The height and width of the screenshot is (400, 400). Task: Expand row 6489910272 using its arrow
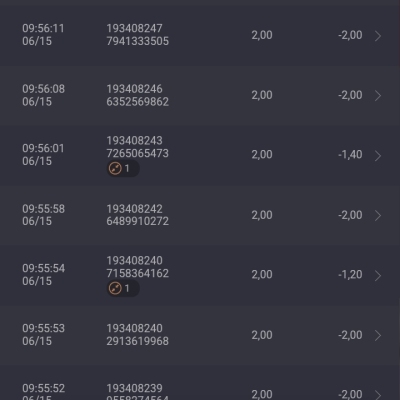tap(378, 216)
